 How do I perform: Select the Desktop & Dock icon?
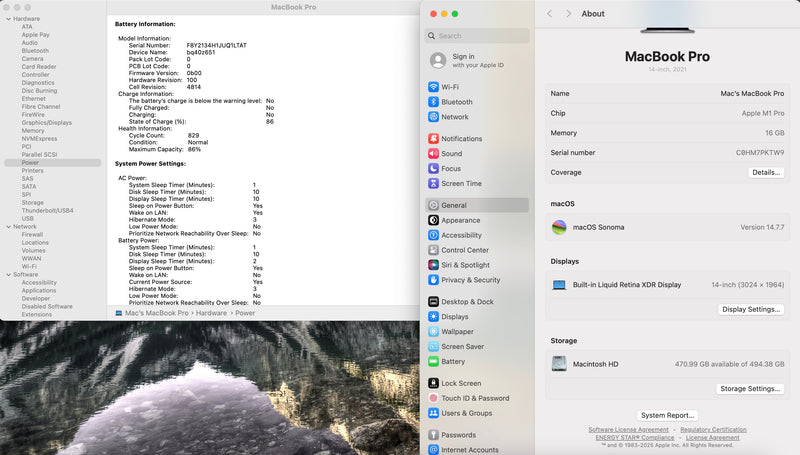pyautogui.click(x=433, y=301)
